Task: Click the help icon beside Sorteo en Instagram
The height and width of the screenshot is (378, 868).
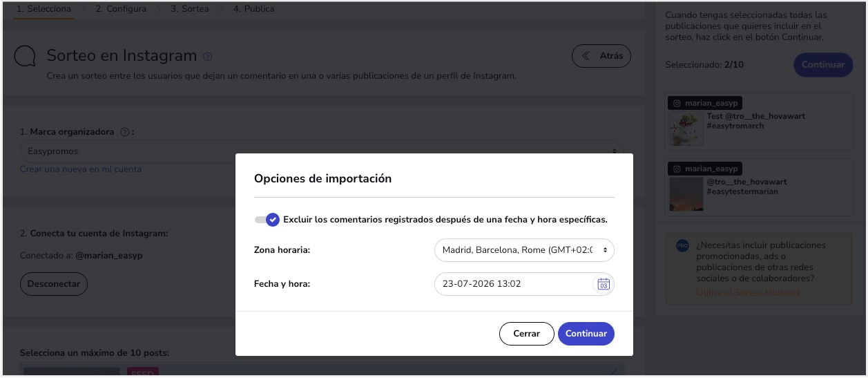Action: (x=208, y=57)
